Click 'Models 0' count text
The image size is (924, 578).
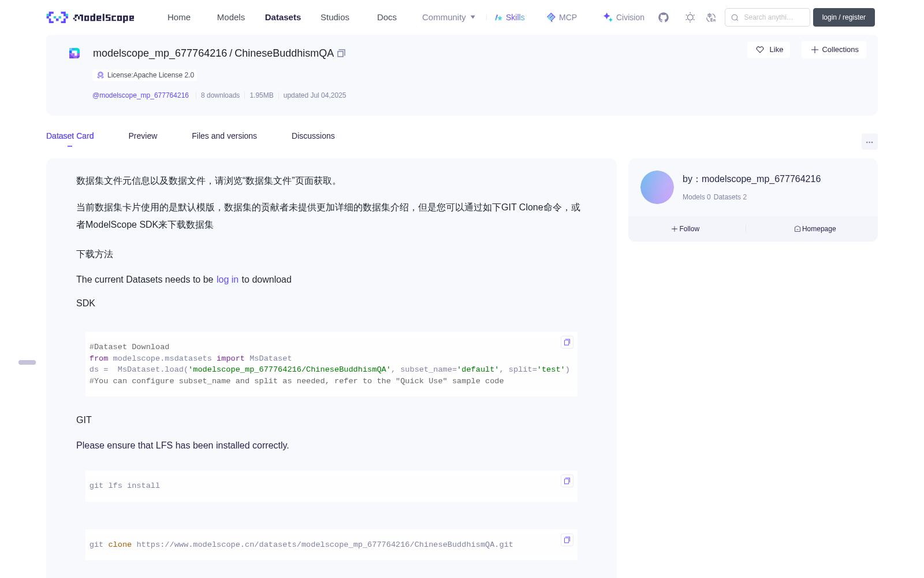coord(696,197)
